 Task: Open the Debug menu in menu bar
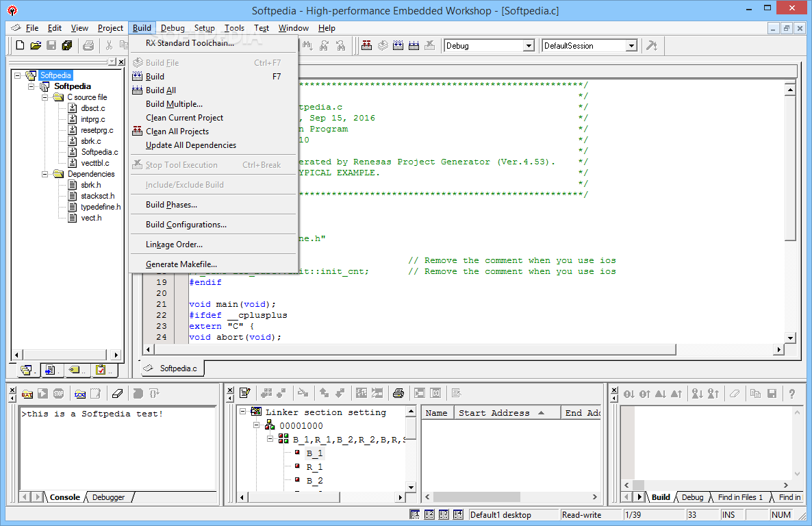173,28
